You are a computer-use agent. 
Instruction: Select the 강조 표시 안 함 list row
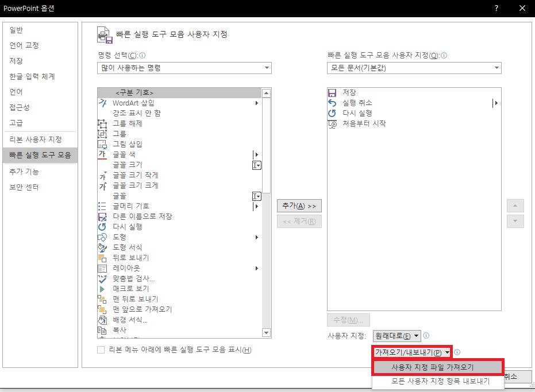click(179, 113)
